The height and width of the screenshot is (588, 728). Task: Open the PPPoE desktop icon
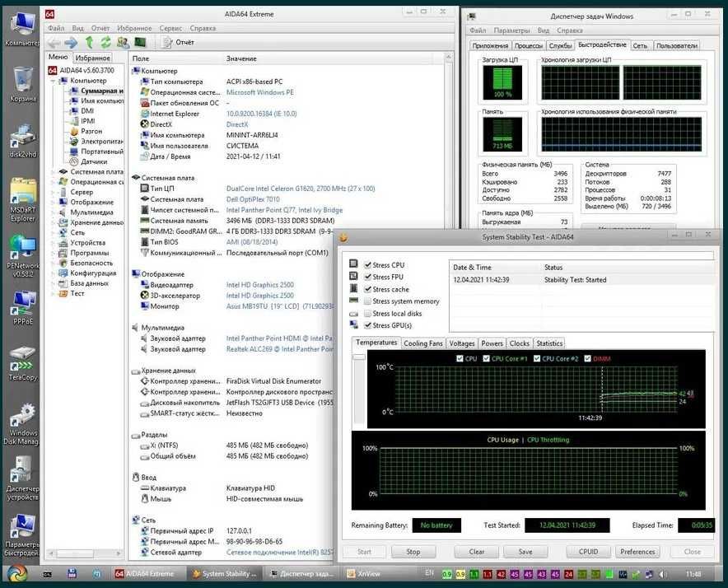[22, 307]
